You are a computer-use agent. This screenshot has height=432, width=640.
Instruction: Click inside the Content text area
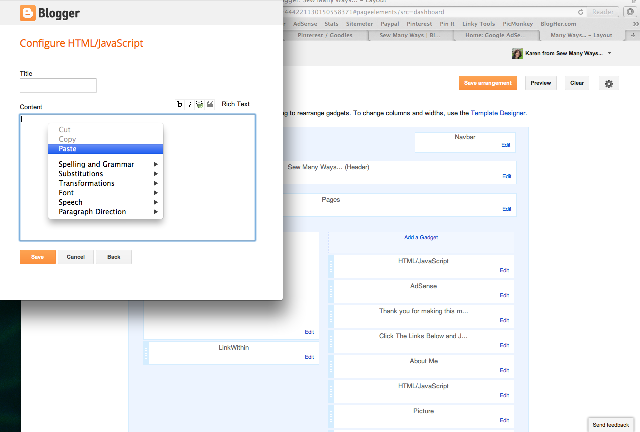[x=138, y=177]
